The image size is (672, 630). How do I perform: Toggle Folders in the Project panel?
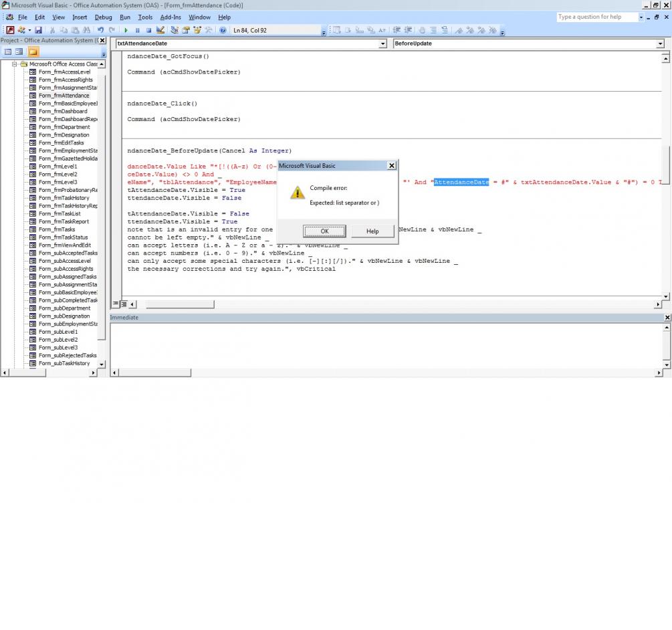[33, 52]
